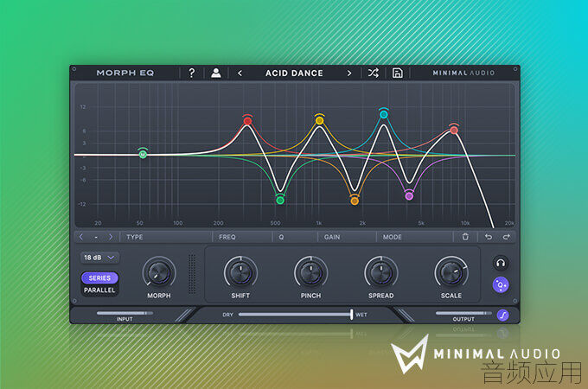The height and width of the screenshot is (389, 588).
Task: Go to the previous preset arrow
Action: click(x=240, y=73)
